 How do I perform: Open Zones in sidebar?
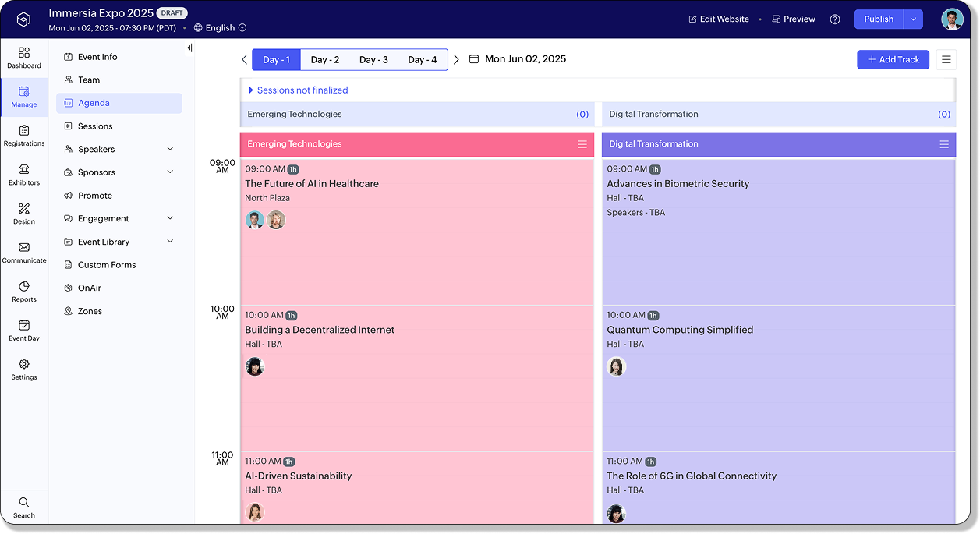119,311
